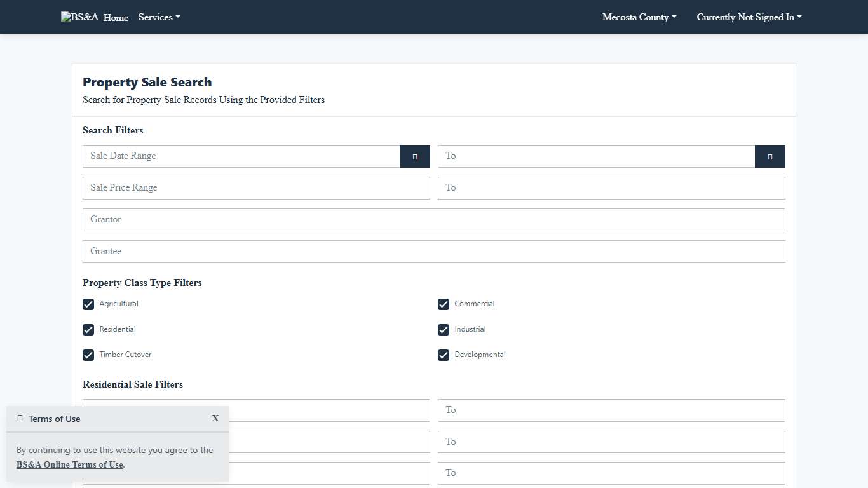Viewport: 868px width, 488px height.
Task: Disable the Timber Cutover filter
Action: [x=88, y=355]
